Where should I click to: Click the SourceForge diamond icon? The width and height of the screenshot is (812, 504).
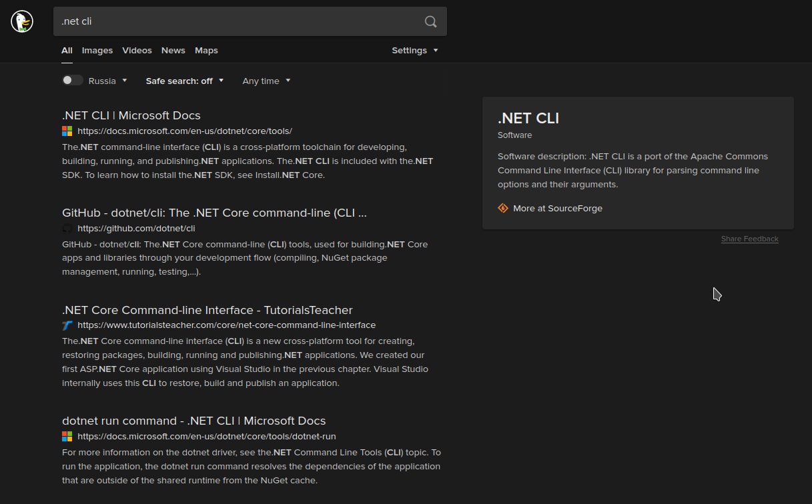[503, 208]
